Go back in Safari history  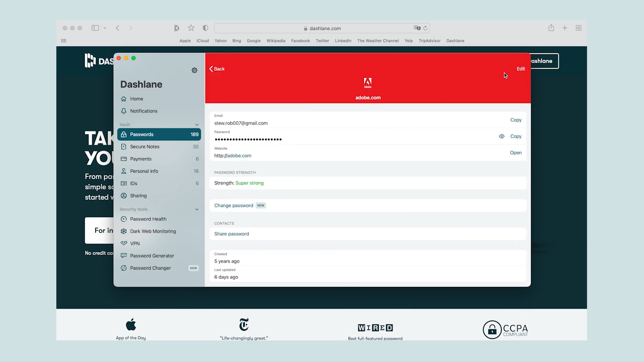coord(118,28)
